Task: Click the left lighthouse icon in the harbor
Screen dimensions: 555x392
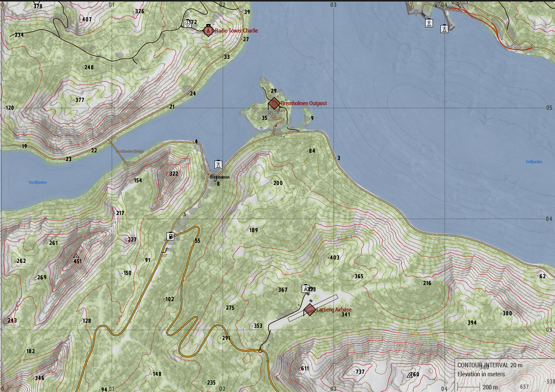Action: 429,23
